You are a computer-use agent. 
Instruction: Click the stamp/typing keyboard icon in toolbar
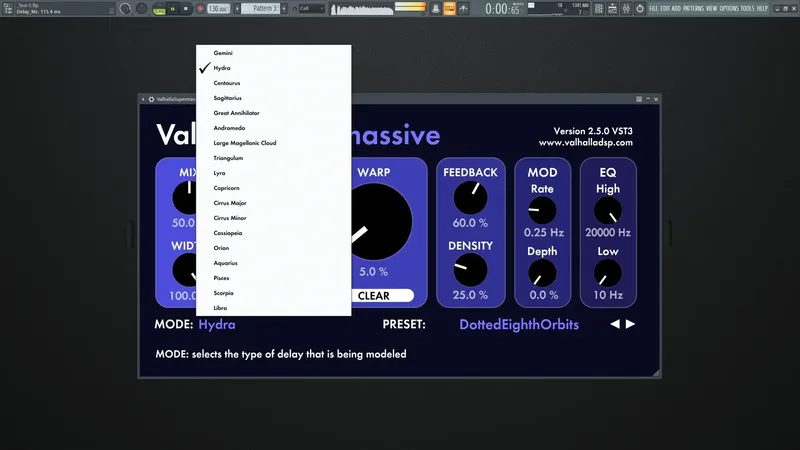point(435,9)
